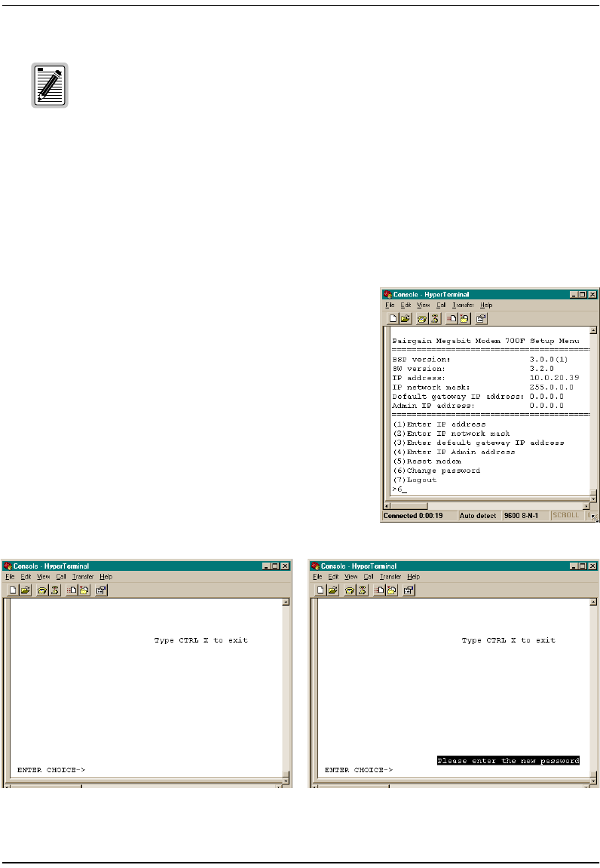This screenshot has width=600, height=868.
Task: Click '(1)Enter IP address' terminal line
Action: tap(439, 425)
